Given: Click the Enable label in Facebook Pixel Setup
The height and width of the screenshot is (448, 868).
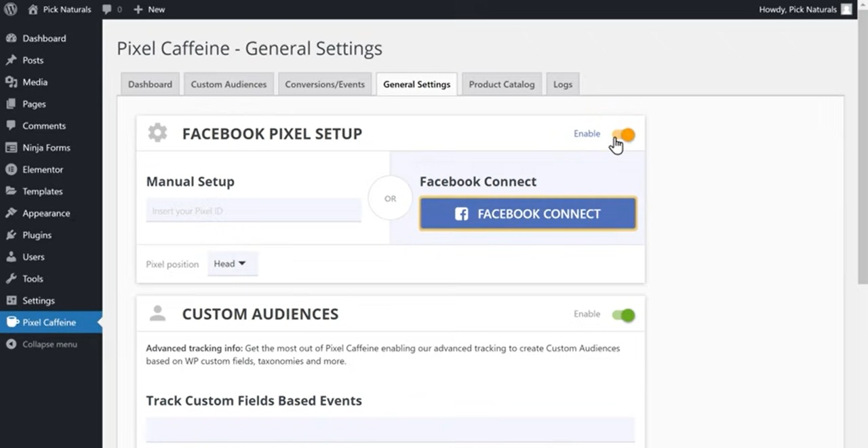Looking at the screenshot, I should tap(587, 134).
